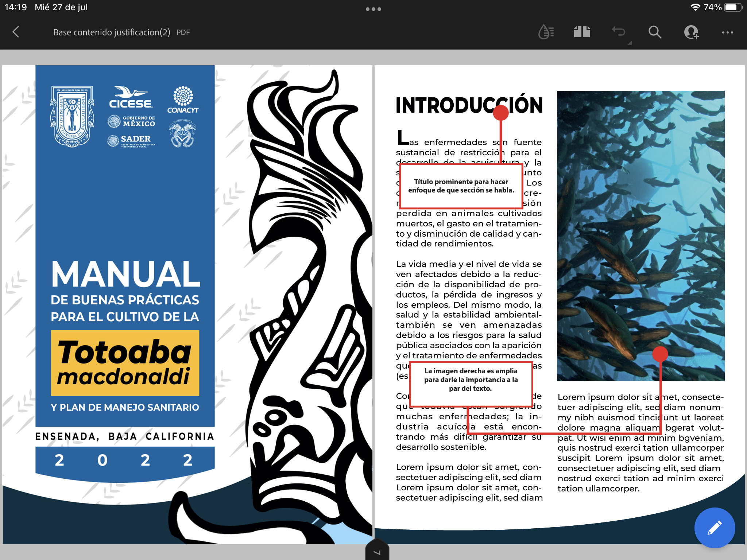Screen dimensions: 747x560
Task: Tap the CONACYT logo on cover
Action: tap(183, 100)
